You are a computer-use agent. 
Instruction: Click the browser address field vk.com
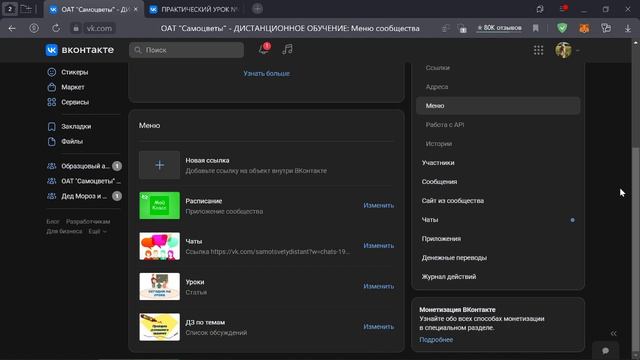[100, 28]
